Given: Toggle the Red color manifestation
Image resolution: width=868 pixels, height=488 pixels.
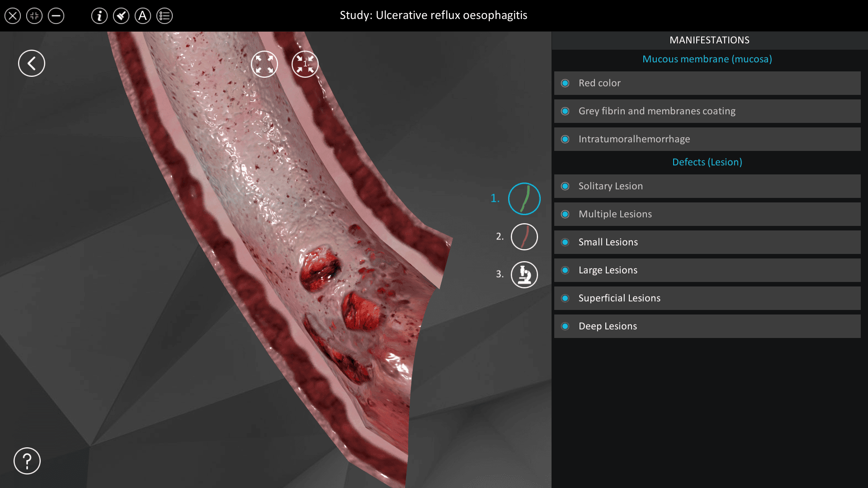Looking at the screenshot, I should (x=708, y=83).
